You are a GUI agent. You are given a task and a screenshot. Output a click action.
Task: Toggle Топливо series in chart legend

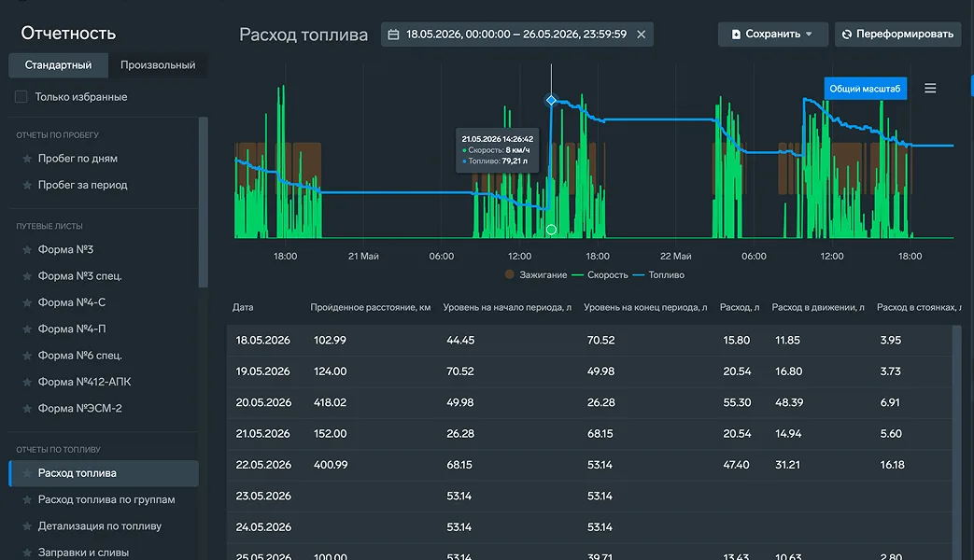coord(658,274)
